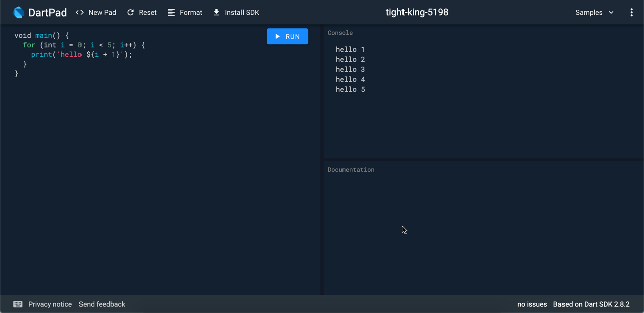Open the three-dot more options menu
Screen dimensions: 644x313
631,12
